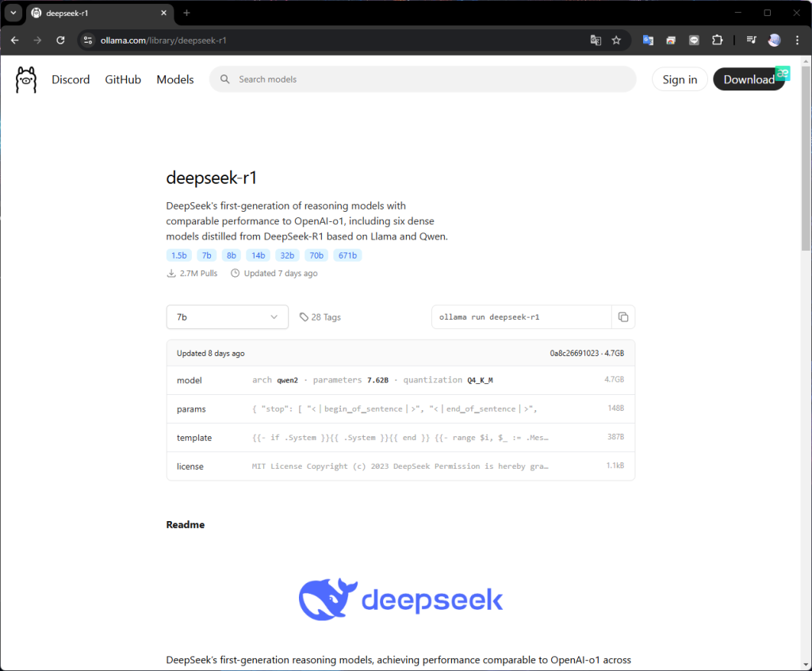Click the Ollama llama logo
This screenshot has width=812, height=671.
click(x=25, y=79)
